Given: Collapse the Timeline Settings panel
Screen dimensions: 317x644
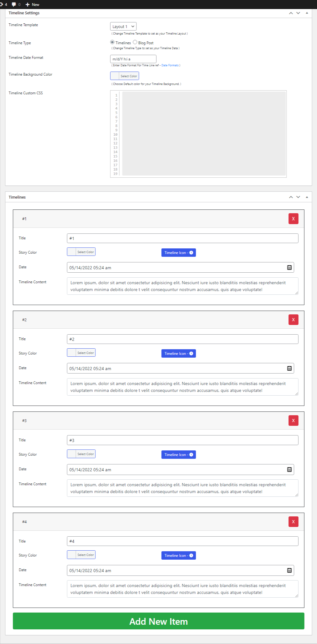Looking at the screenshot, I should [307, 13].
